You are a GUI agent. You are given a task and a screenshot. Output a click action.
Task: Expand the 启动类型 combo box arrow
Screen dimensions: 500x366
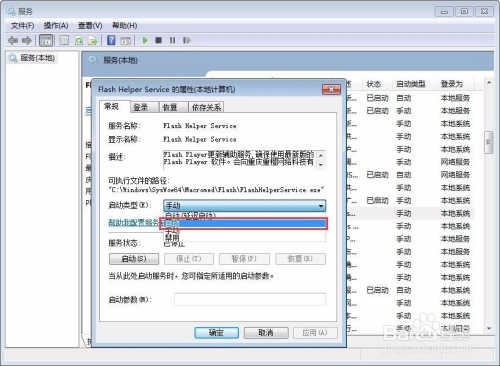pyautogui.click(x=321, y=206)
